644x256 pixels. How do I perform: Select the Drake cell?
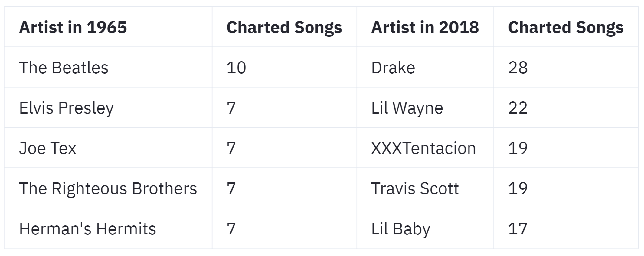pyautogui.click(x=393, y=68)
